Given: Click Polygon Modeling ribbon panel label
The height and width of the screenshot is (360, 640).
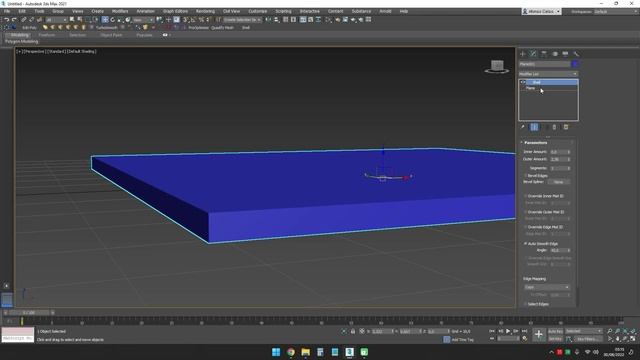Looking at the screenshot, I should click(x=22, y=42).
